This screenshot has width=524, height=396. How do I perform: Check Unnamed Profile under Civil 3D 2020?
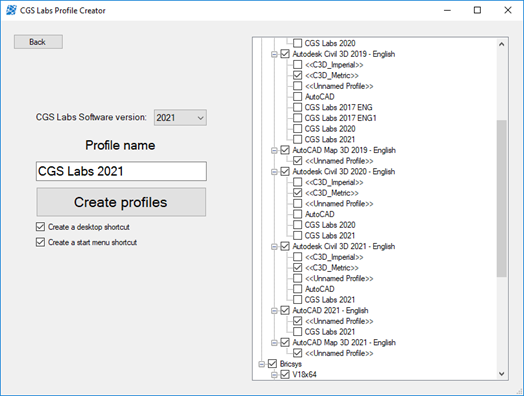coord(297,204)
